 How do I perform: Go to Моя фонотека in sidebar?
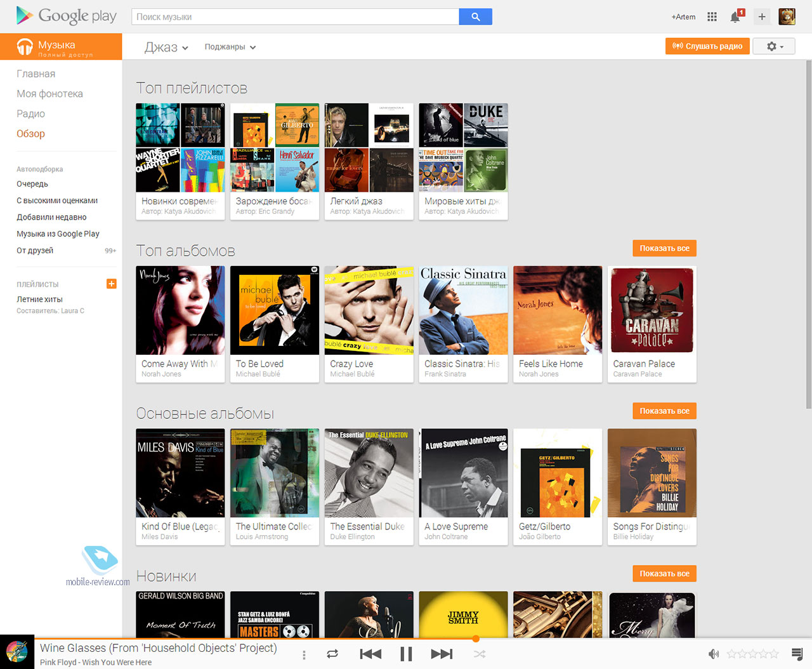pos(49,94)
